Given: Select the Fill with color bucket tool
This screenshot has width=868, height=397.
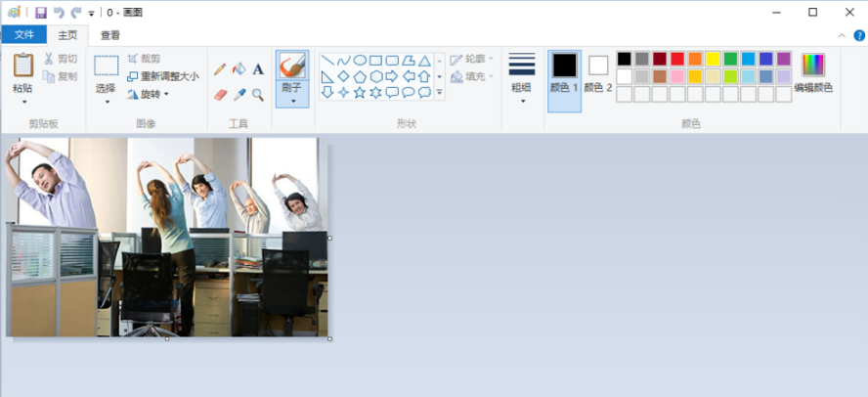Looking at the screenshot, I should [239, 69].
